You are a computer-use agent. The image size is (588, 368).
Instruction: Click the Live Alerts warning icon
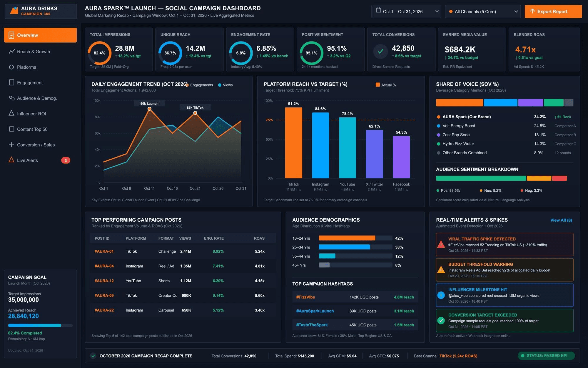point(11,160)
